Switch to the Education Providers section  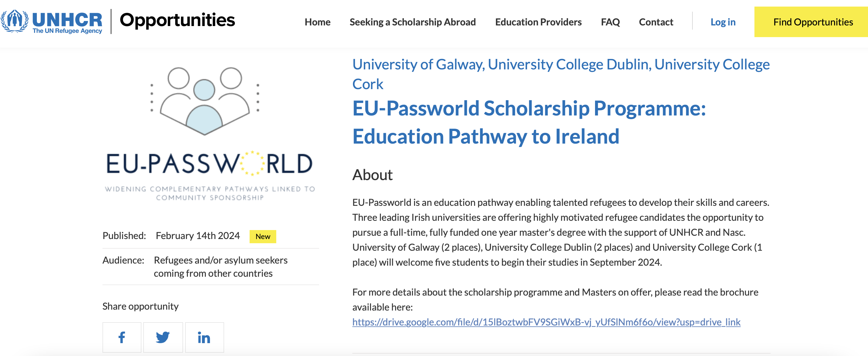538,22
